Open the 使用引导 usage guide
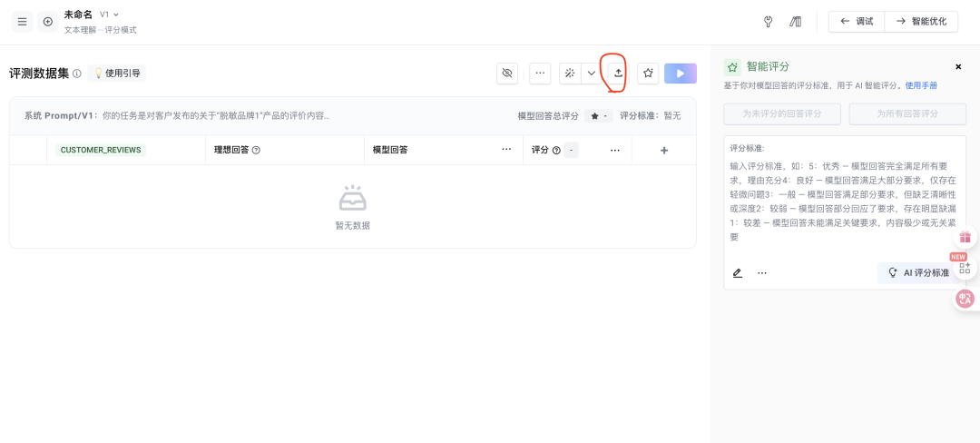Viewport: 980px width, 443px height. 116,74
